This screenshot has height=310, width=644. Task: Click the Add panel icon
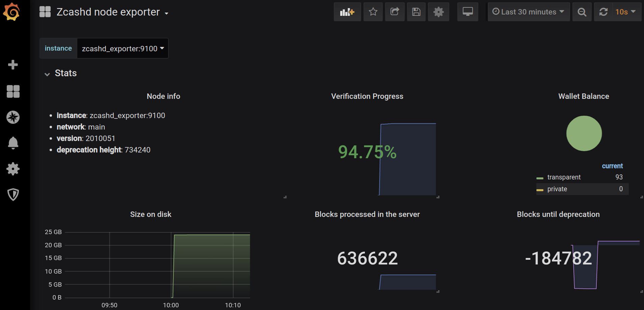(x=347, y=12)
